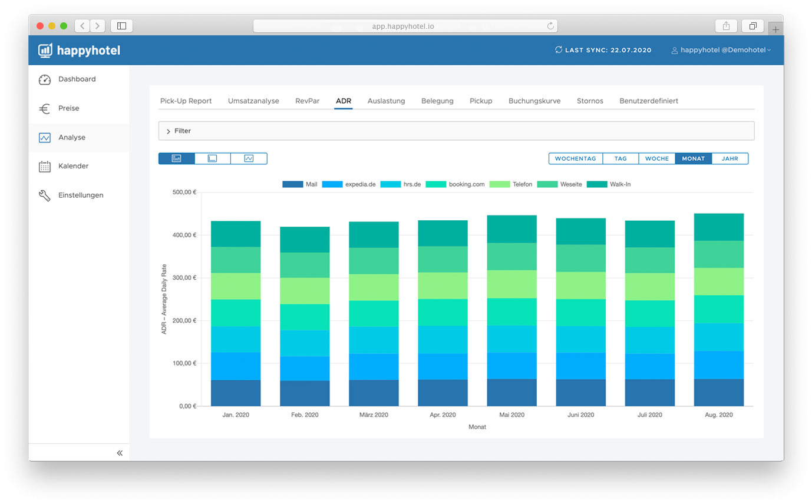Go to Kalender in the sidebar
Image resolution: width=812 pixels, height=504 pixels.
point(79,167)
